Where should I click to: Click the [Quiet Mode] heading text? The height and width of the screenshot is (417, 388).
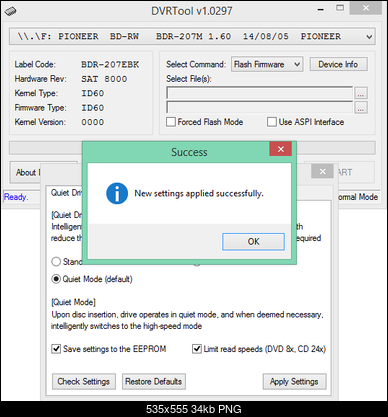point(73,302)
